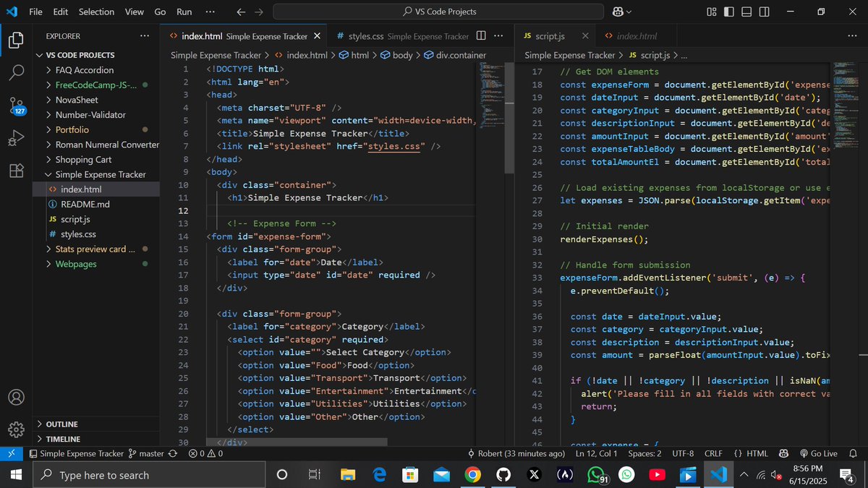Screen dimensions: 868x488
Task: Click the master branch in status bar
Action: point(146,453)
